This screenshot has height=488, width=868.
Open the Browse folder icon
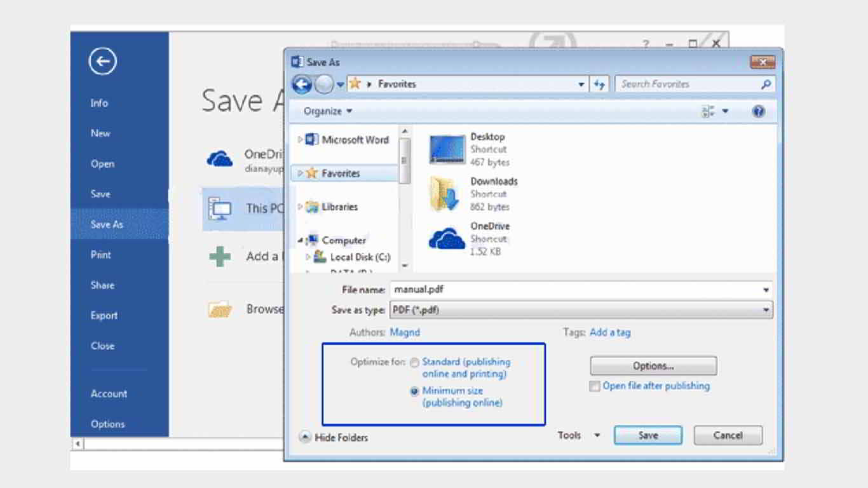[x=220, y=309]
